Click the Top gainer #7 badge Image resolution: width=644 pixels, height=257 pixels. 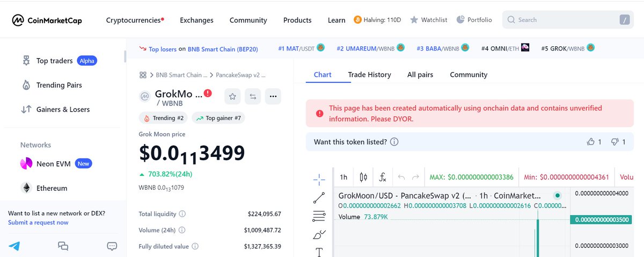click(218, 118)
